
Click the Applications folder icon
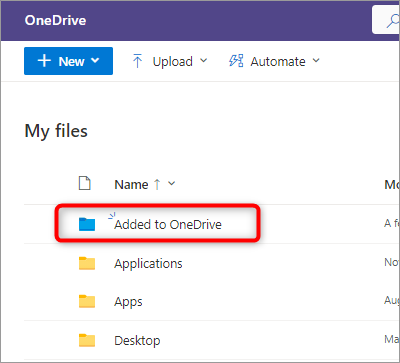(x=87, y=263)
